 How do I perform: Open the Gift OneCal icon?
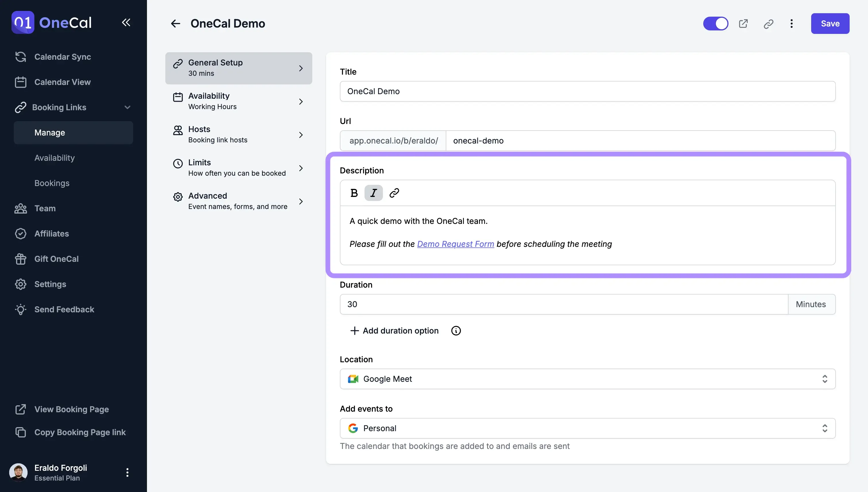pyautogui.click(x=21, y=259)
